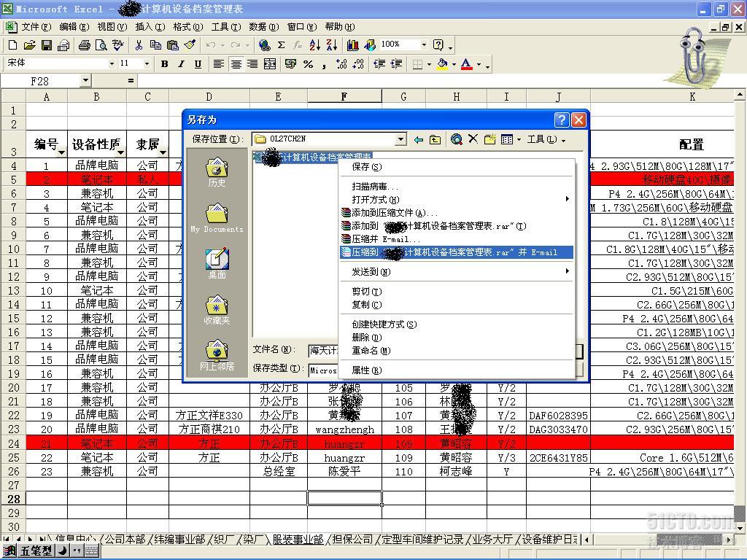Screen dimensions: 747x560
Task: Click the 桌面 shortcut in Save As sidebar
Action: pyautogui.click(x=217, y=264)
